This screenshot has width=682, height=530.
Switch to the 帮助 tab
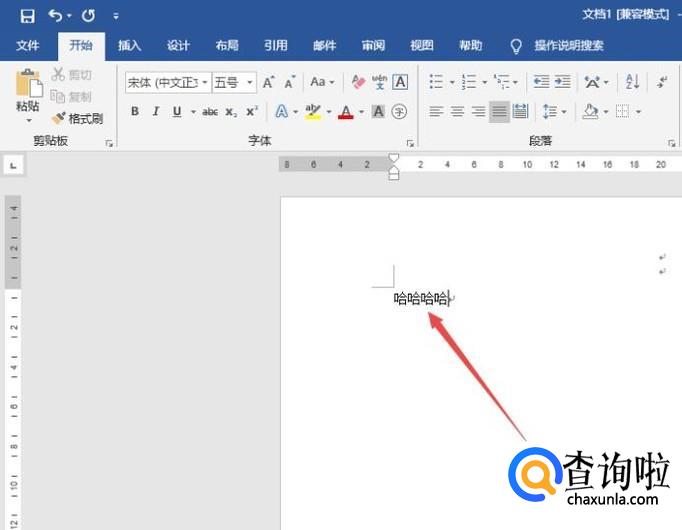(x=470, y=45)
